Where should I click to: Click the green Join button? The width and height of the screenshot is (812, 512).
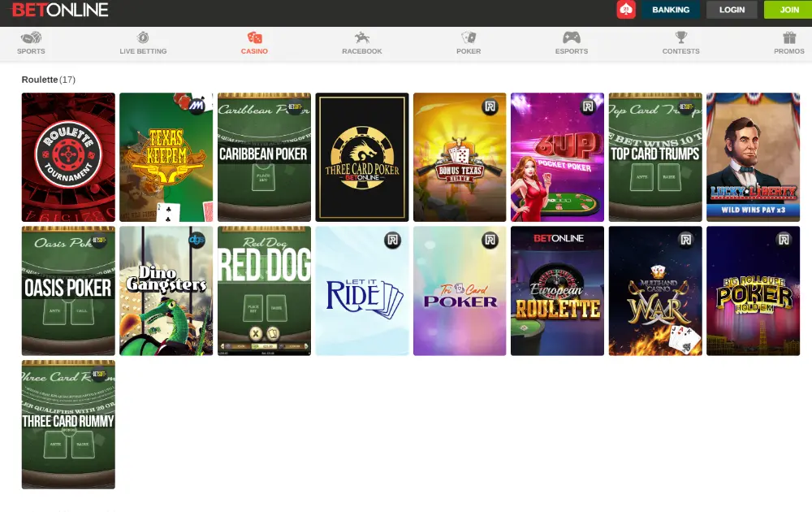tap(788, 9)
